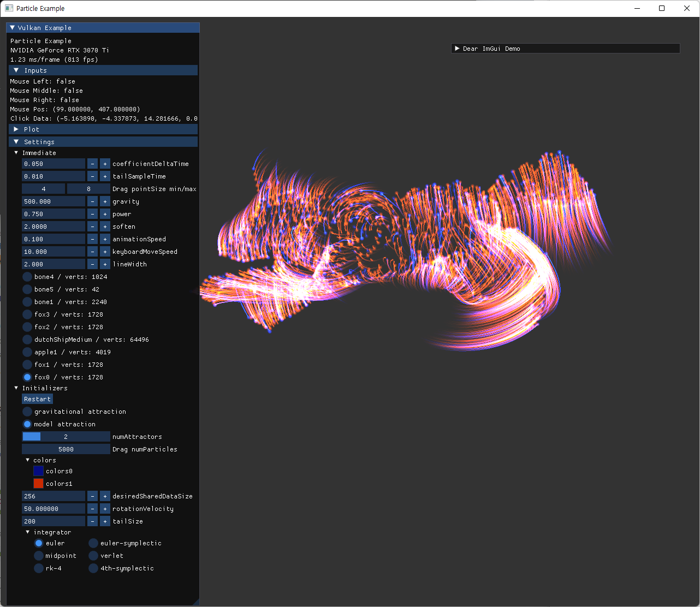The image size is (700, 607).
Task: Decrease tailSize with minus button
Action: [x=92, y=521]
